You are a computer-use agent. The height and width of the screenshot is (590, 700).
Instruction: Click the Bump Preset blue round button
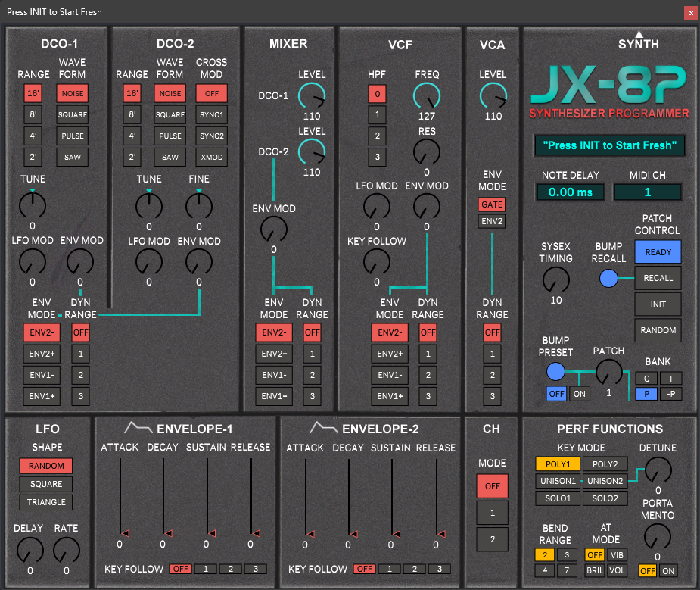point(555,371)
